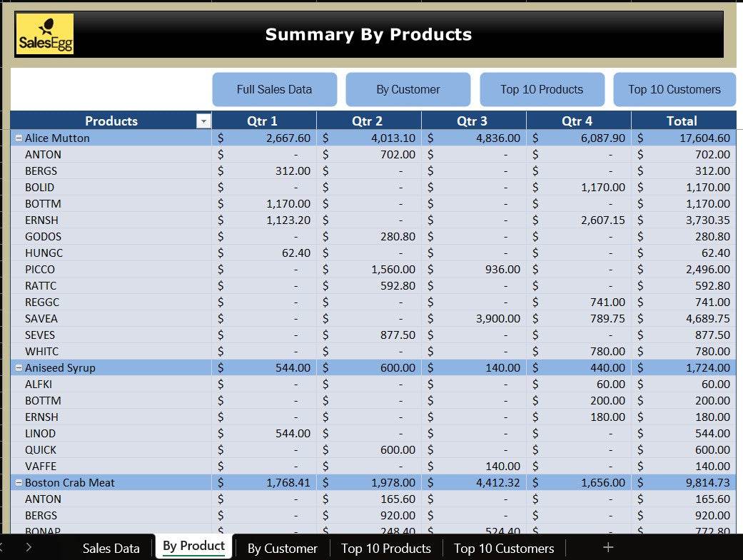Collapse the Boston Crab Meat group
The image size is (743, 560).
pos(19,483)
